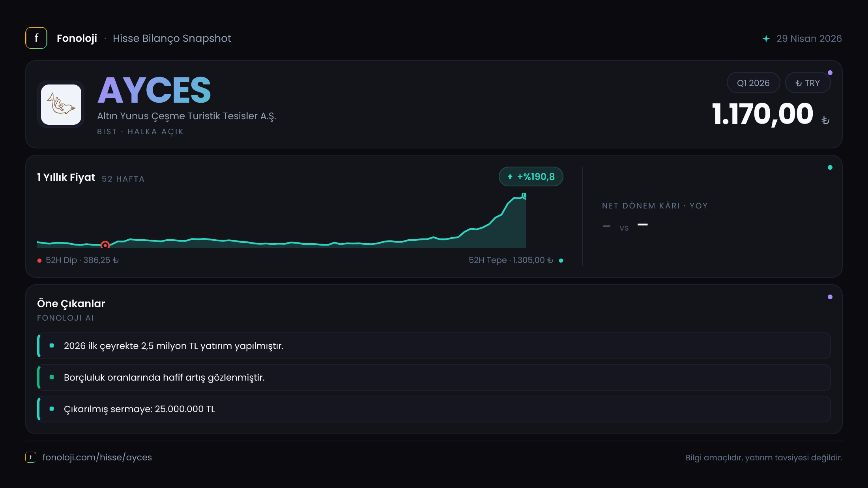The width and height of the screenshot is (868, 488).
Task: Click the purple dot in Öne Çıkanlar card corner
Action: click(x=830, y=297)
